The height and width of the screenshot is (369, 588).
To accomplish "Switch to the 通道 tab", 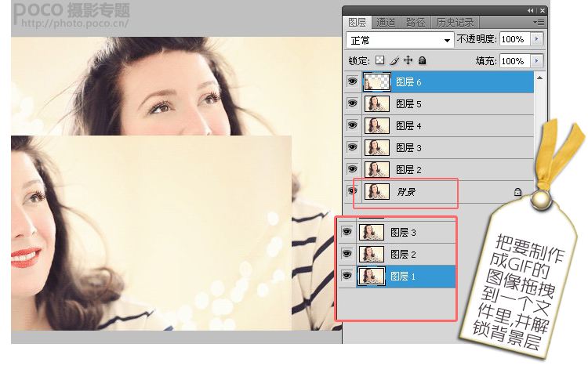I will tap(386, 23).
